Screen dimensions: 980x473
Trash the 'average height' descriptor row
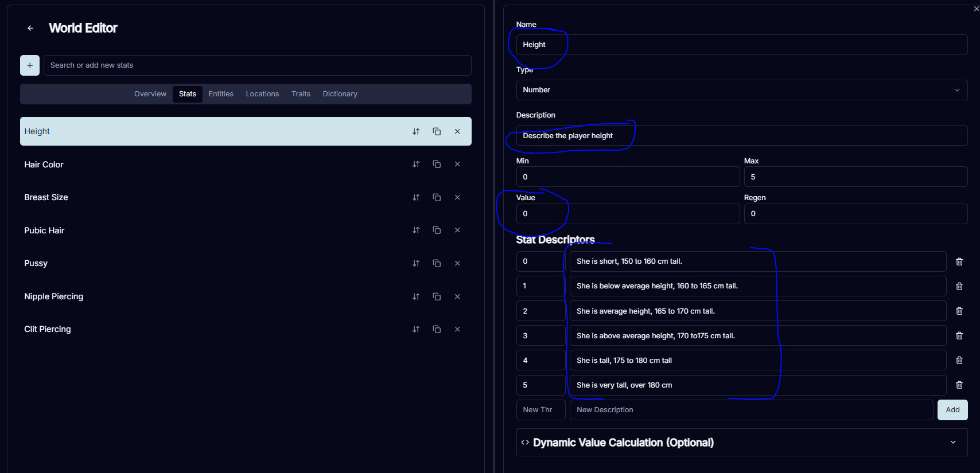959,311
